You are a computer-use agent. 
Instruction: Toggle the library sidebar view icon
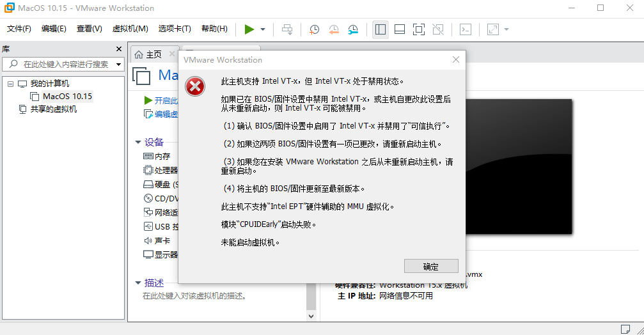381,29
